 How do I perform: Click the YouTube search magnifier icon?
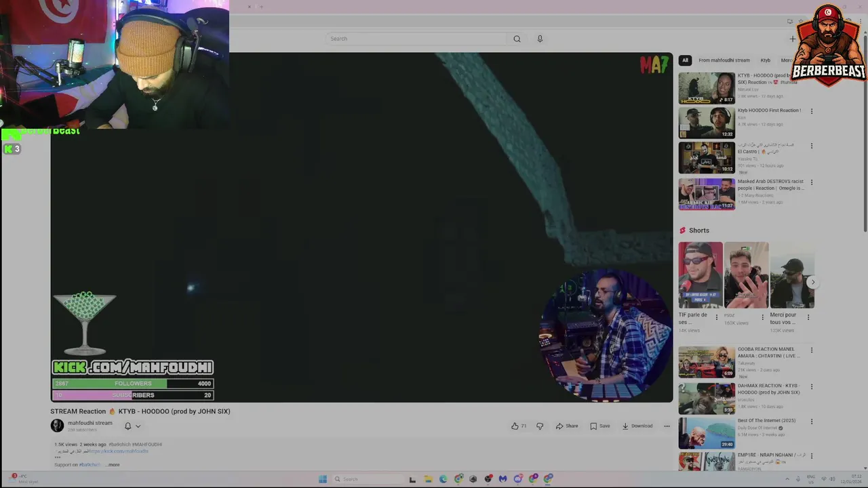pos(517,39)
